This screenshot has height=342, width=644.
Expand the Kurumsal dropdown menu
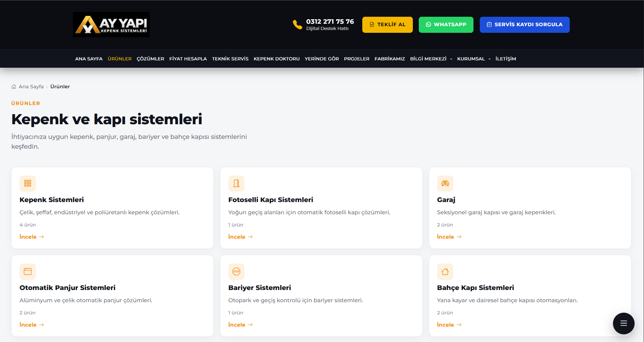[x=473, y=59]
